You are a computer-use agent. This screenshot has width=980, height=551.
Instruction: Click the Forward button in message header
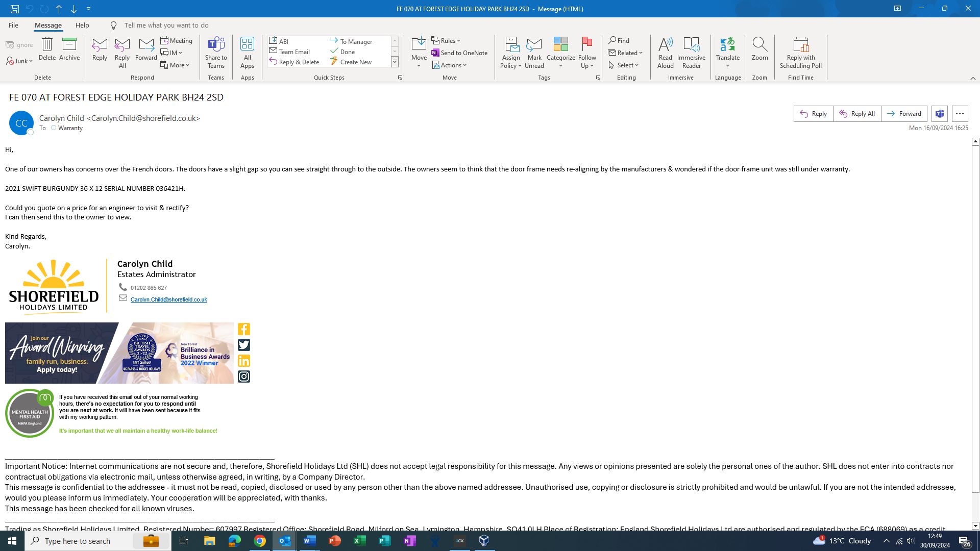(904, 114)
